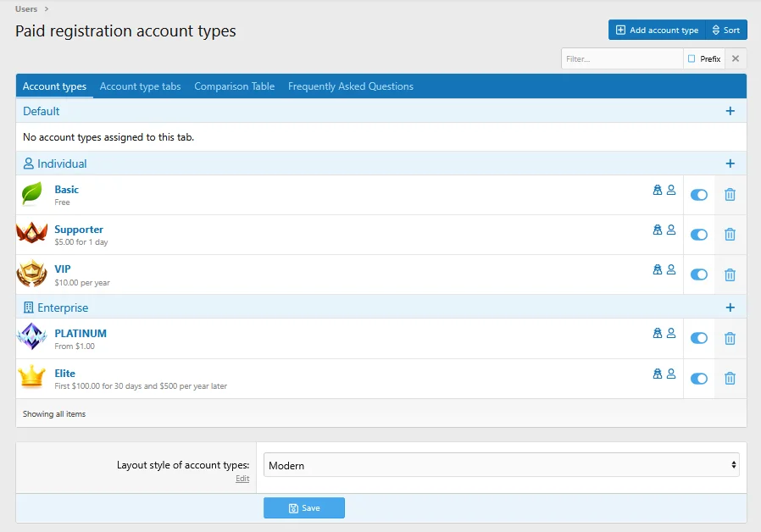
Task: Clear the filter with X button
Action: click(x=736, y=58)
